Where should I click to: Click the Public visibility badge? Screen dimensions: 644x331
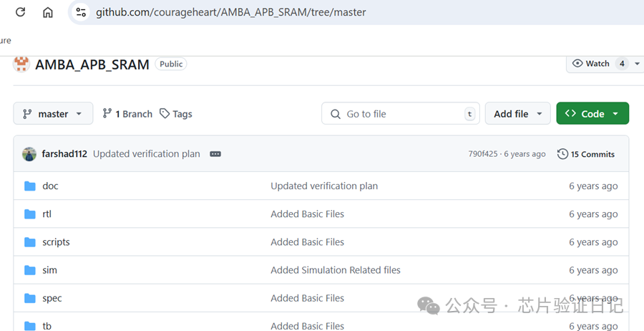coord(171,64)
